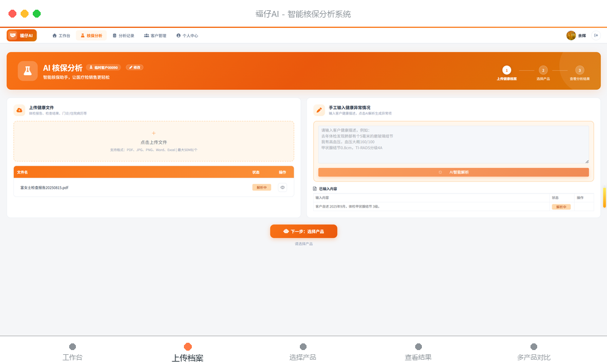Click 下一步：选择产品 button
The height and width of the screenshot is (364, 607).
tap(303, 231)
